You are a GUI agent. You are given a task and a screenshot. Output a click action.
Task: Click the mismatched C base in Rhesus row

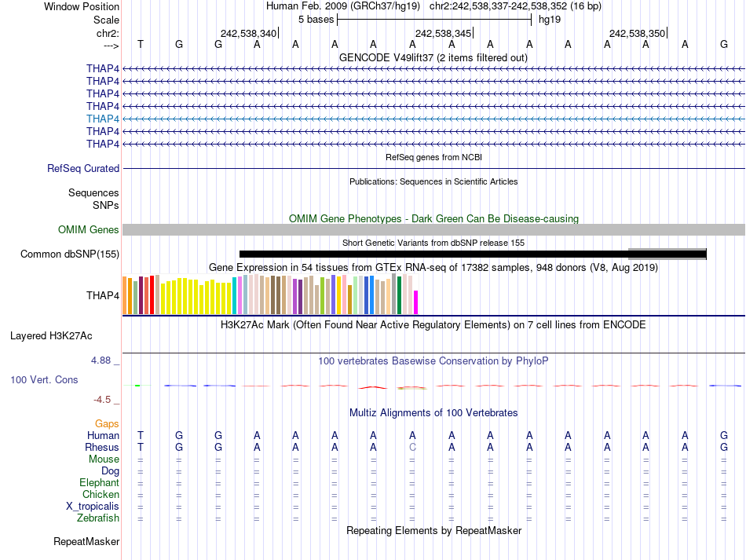(412, 447)
